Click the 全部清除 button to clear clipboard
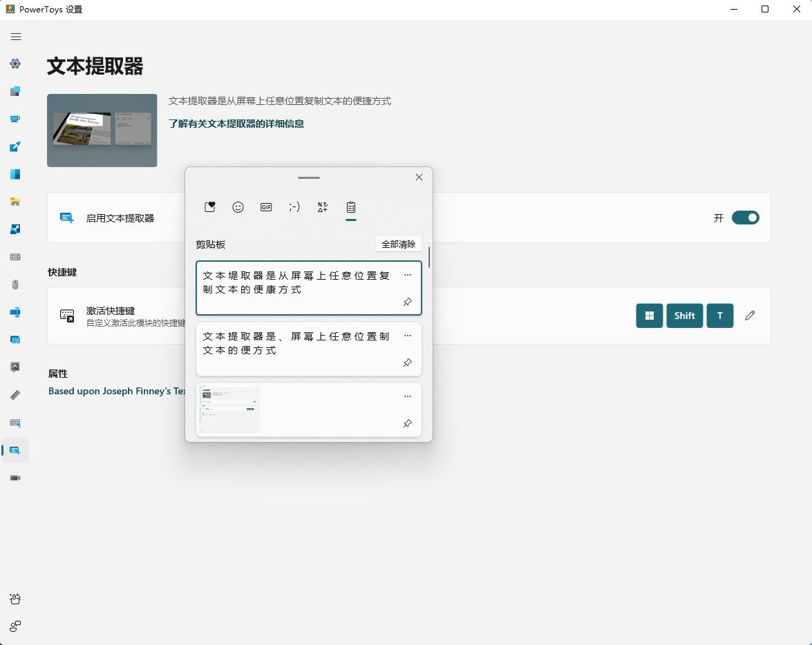Image resolution: width=812 pixels, height=645 pixels. pyautogui.click(x=399, y=244)
